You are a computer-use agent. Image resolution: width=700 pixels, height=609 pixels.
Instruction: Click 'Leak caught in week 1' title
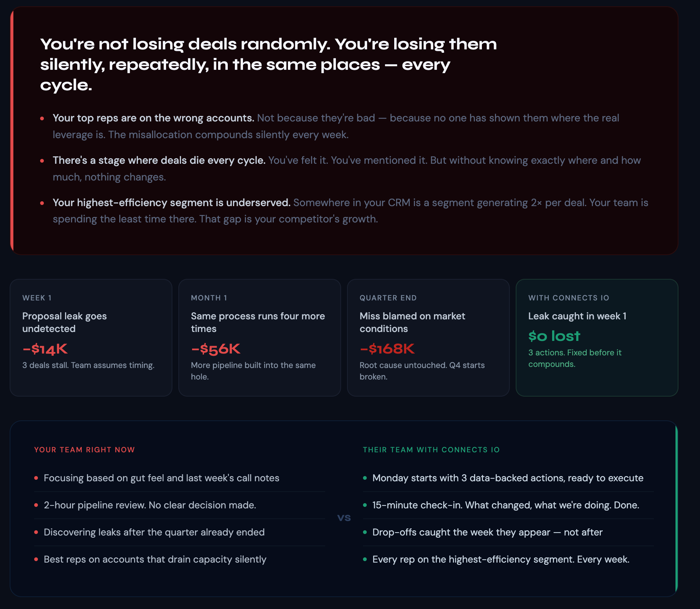[577, 316]
